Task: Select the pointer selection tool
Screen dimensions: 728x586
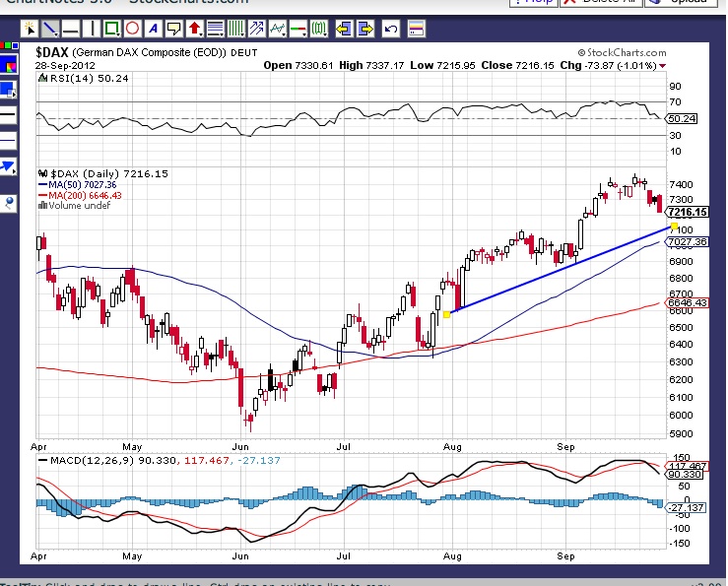Action: coord(29,29)
